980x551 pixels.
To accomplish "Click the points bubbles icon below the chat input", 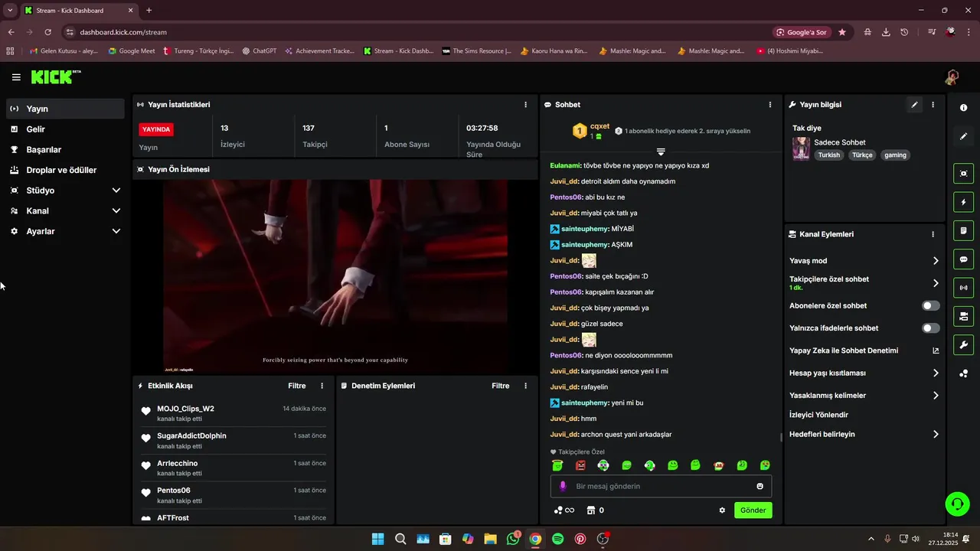I will pos(558,510).
